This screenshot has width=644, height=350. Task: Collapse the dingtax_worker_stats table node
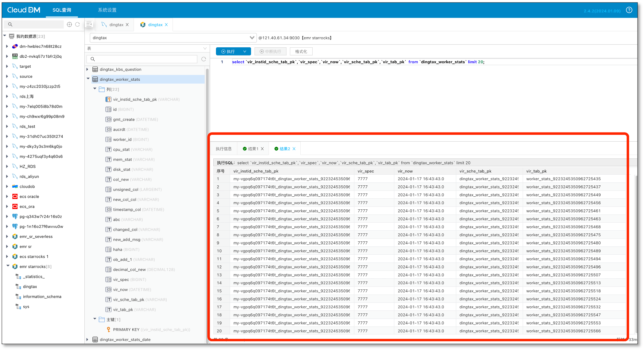point(88,79)
